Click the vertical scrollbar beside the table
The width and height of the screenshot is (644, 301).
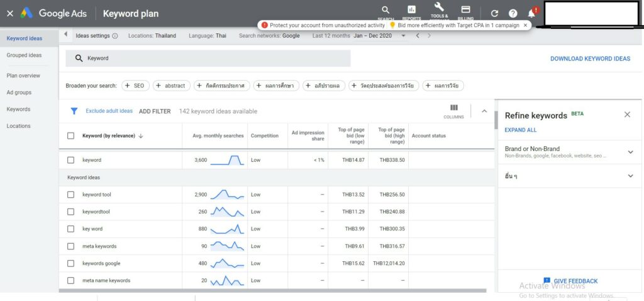pyautogui.click(x=496, y=120)
